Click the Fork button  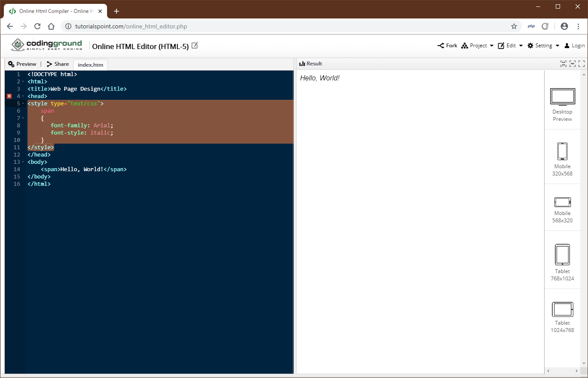click(447, 46)
